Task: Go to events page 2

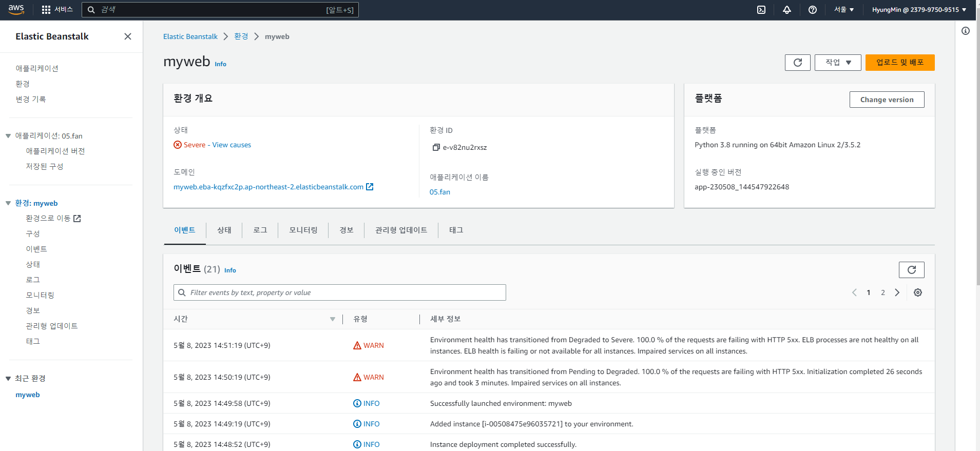Action: (883, 292)
